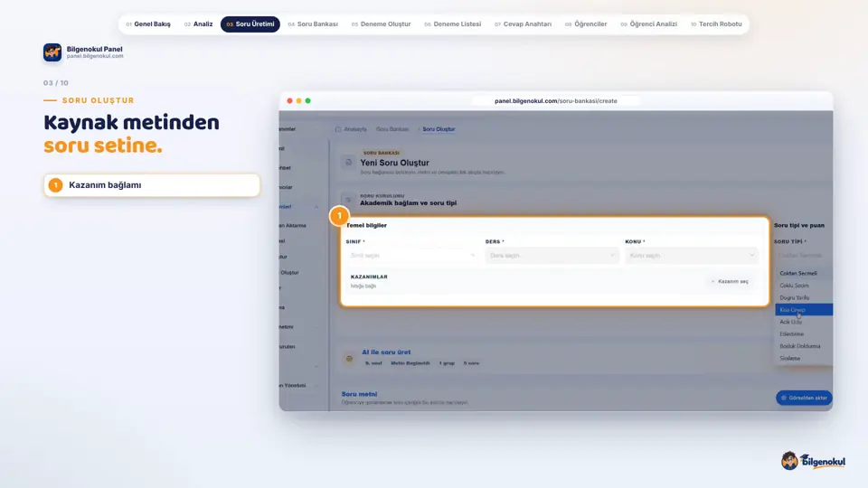Image resolution: width=868 pixels, height=488 pixels.
Task: Click the Bilgenokul Panel logo icon
Action: 52,52
